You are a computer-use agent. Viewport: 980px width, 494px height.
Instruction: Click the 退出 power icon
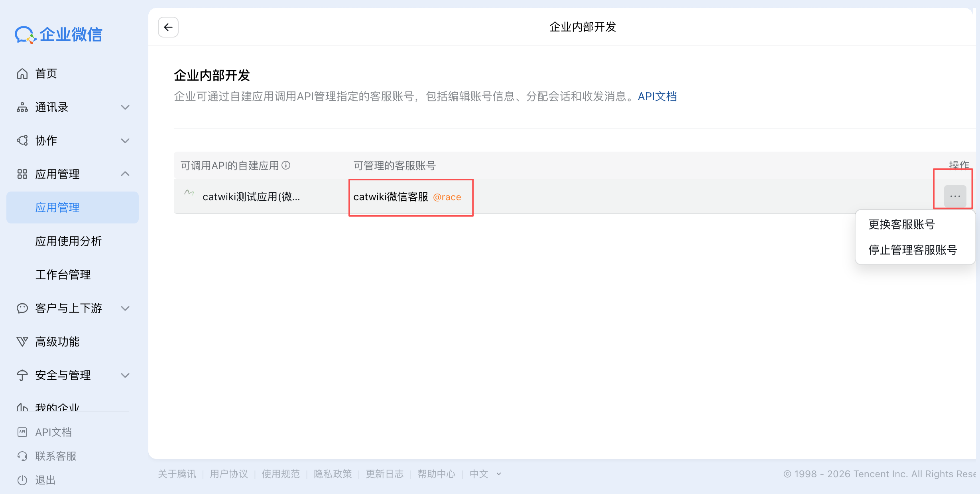[x=22, y=480]
